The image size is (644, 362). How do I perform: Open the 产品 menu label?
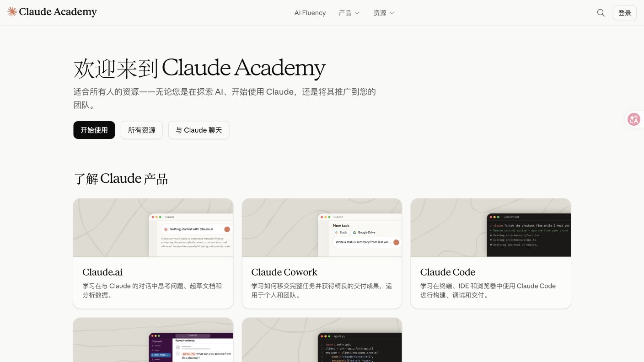pos(345,13)
